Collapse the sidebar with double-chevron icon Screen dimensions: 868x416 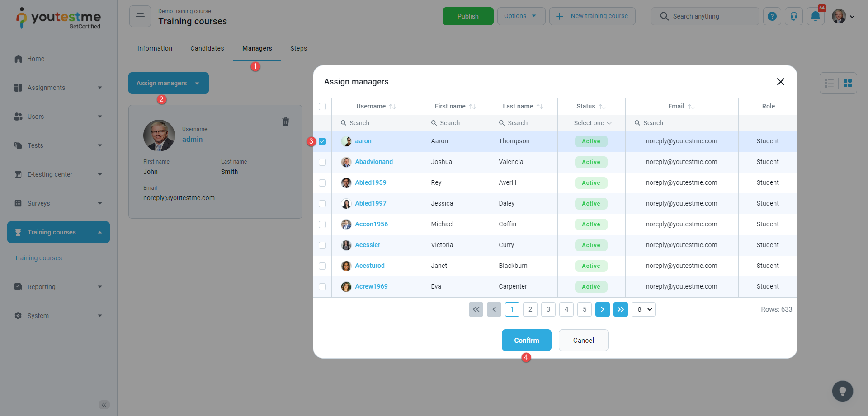tap(104, 405)
